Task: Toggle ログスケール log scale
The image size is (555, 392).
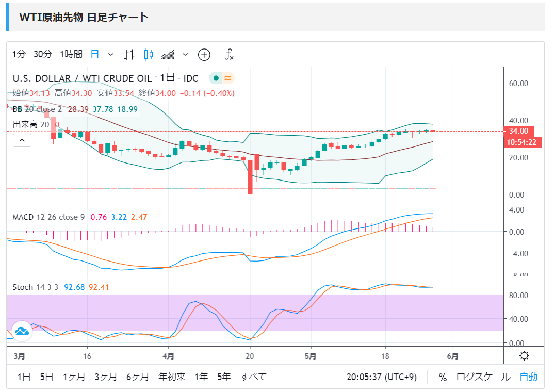Action: (483, 377)
